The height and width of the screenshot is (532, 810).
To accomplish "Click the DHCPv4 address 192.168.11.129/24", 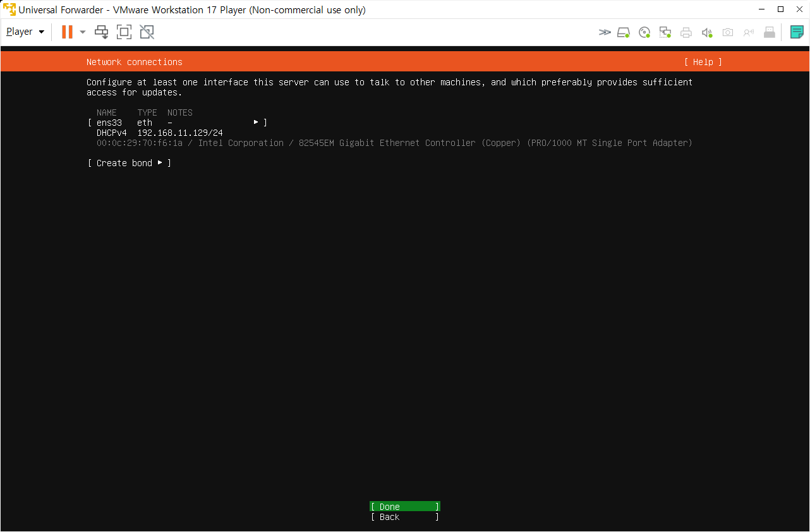I will pyautogui.click(x=180, y=133).
